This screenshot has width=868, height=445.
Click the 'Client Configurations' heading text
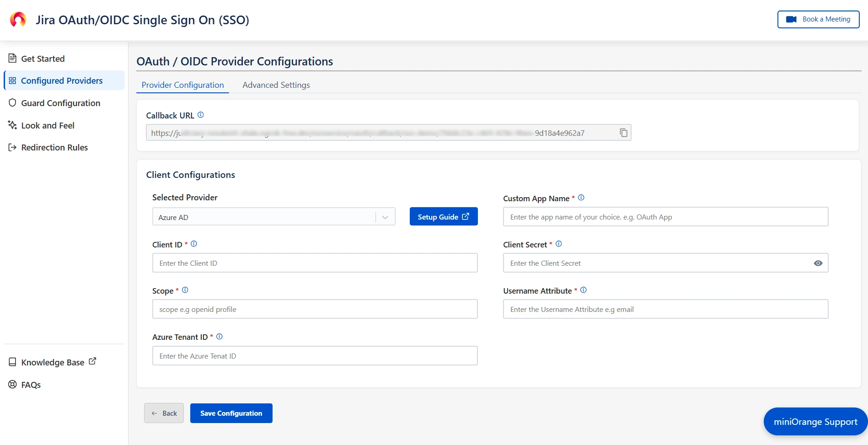(190, 175)
